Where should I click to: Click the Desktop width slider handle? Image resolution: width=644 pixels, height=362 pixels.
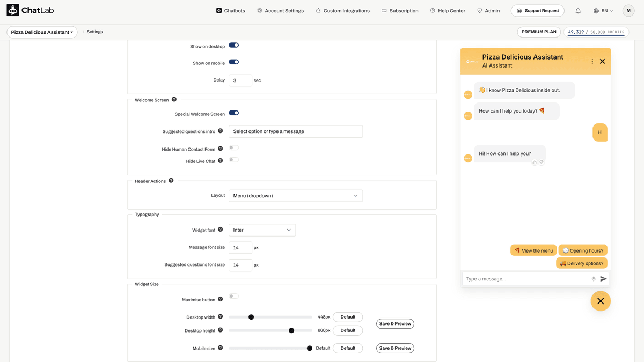click(251, 317)
